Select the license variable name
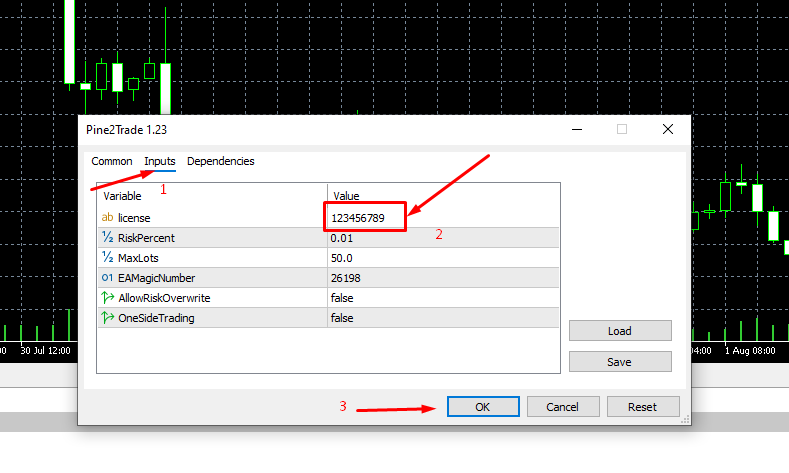The height and width of the screenshot is (473, 789). (x=134, y=218)
